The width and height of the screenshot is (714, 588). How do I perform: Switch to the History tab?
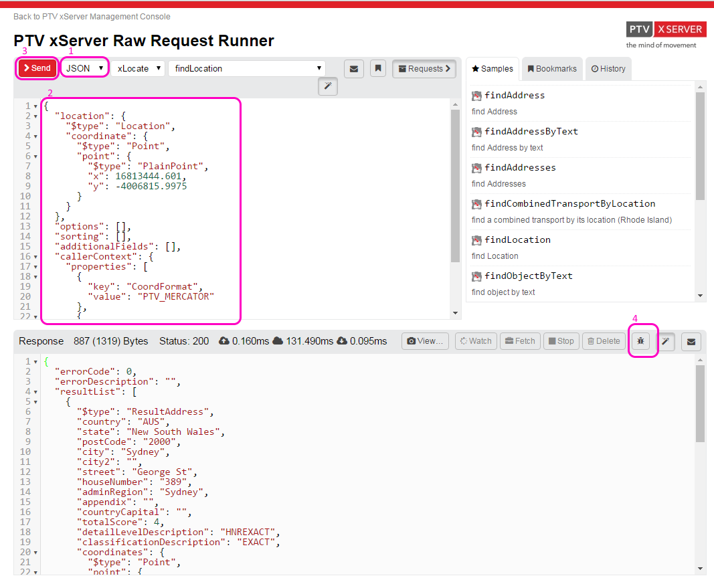[608, 68]
